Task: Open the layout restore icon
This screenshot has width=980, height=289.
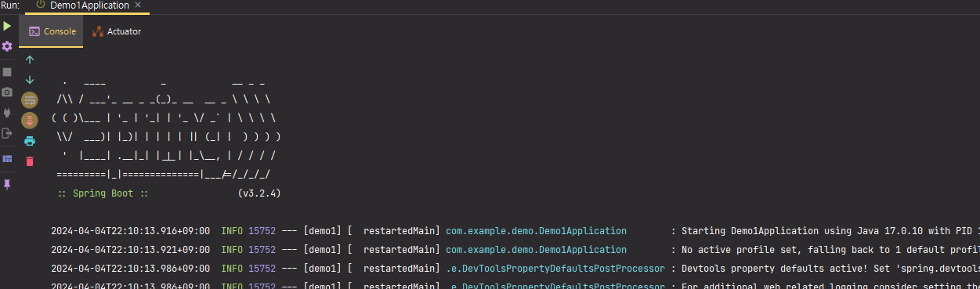Action: pos(7,158)
